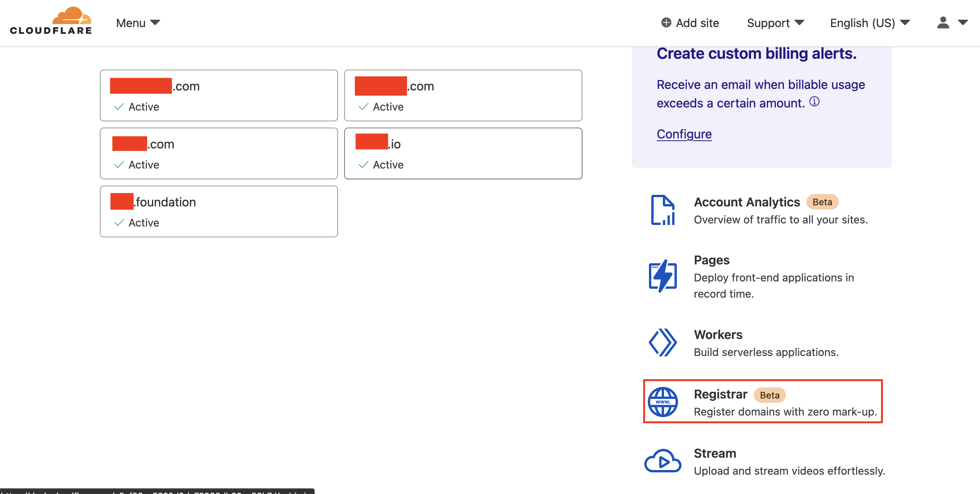Viewport: 980px width, 494px height.
Task: Open the second-row .com site card
Action: click(219, 153)
